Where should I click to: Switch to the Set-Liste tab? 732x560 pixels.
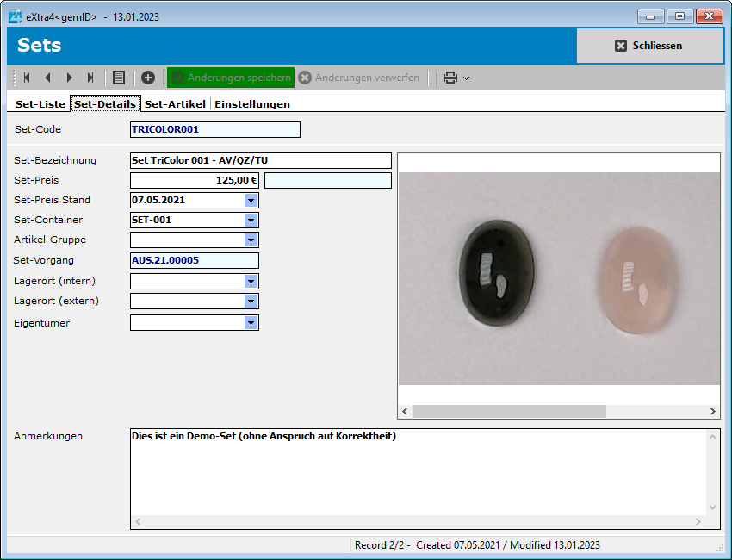(x=40, y=104)
